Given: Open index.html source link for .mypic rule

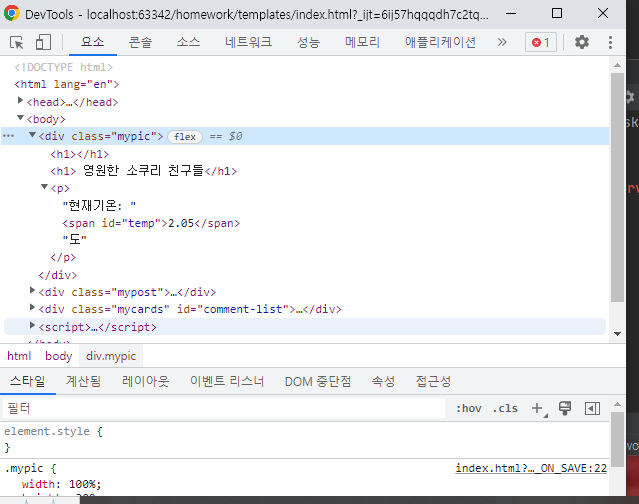Looking at the screenshot, I should point(531,468).
